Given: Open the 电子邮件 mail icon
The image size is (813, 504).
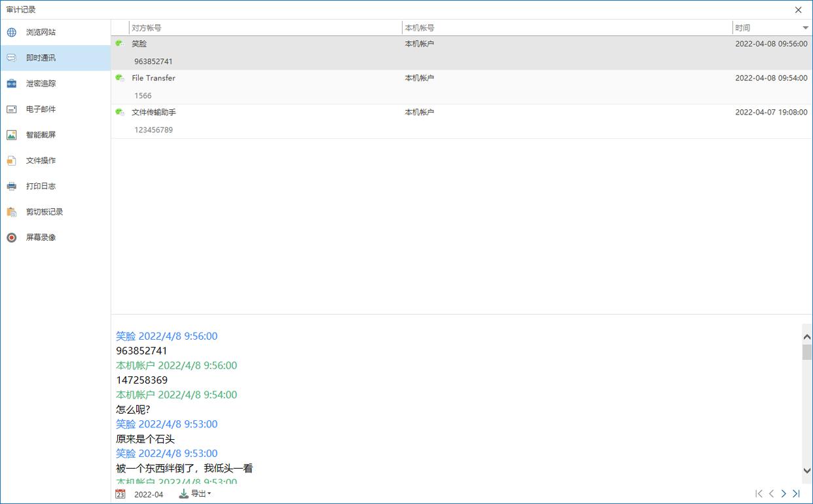Looking at the screenshot, I should 12,109.
